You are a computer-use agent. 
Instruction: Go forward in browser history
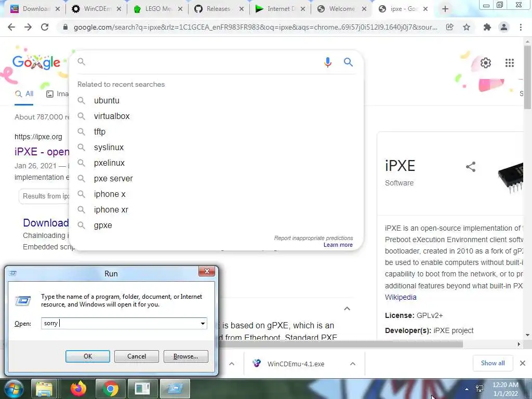click(x=28, y=27)
